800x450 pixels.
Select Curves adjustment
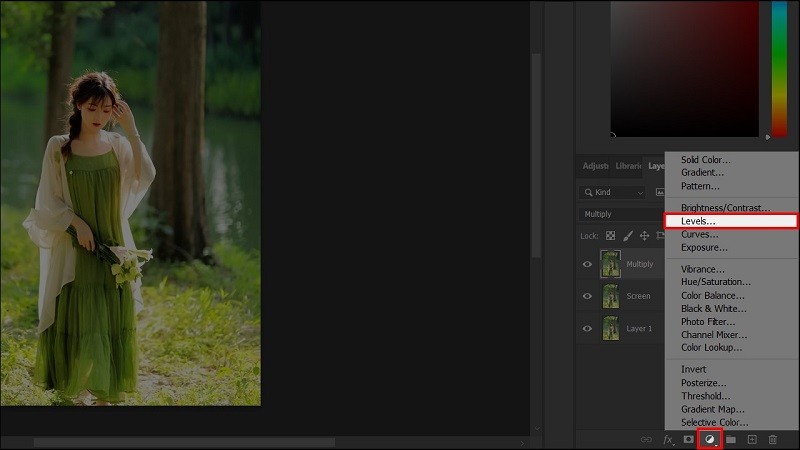coord(699,235)
